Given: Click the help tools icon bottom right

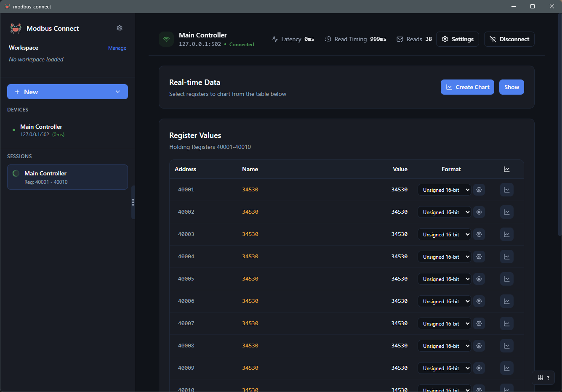Looking at the screenshot, I should 543,378.
